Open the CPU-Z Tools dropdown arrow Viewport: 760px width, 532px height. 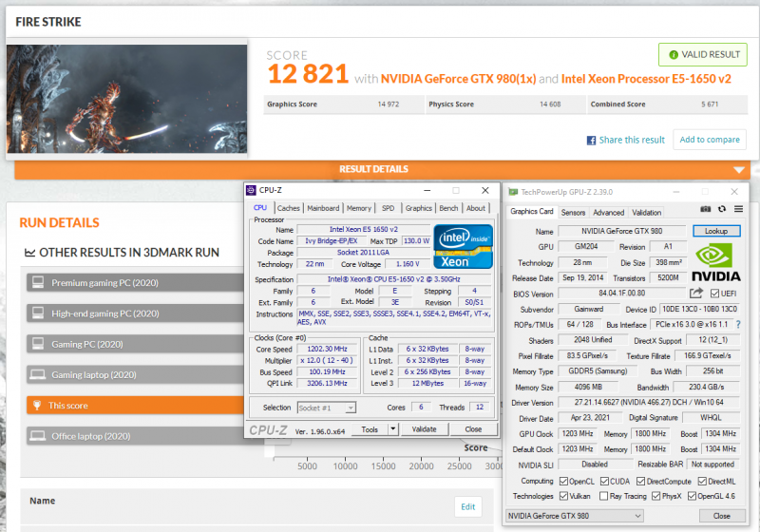tap(391, 429)
